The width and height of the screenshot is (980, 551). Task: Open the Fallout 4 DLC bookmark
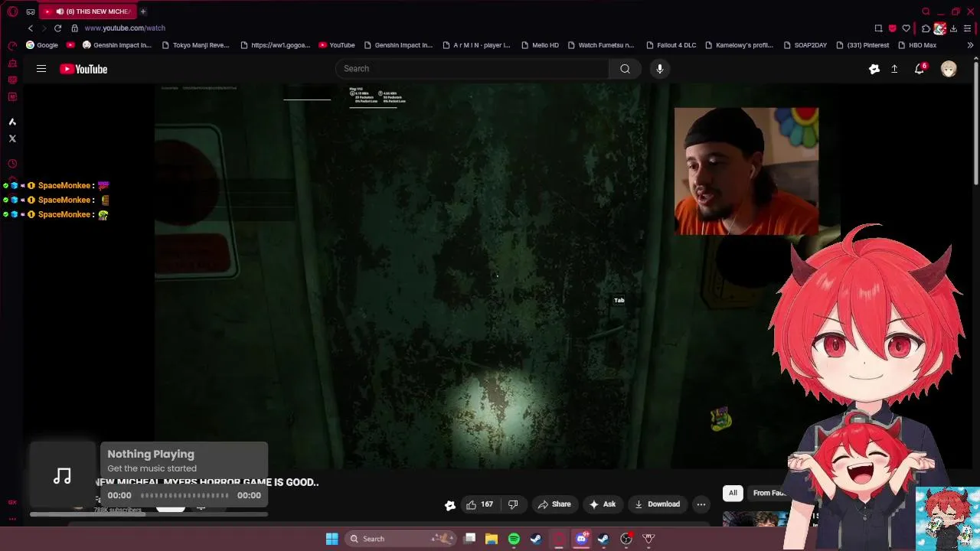tap(671, 45)
